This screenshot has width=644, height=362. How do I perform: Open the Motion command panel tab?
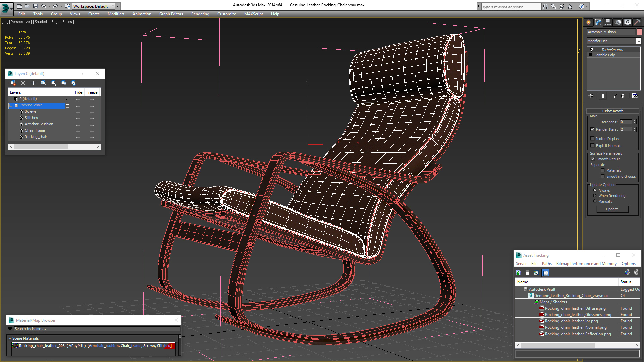tap(618, 22)
